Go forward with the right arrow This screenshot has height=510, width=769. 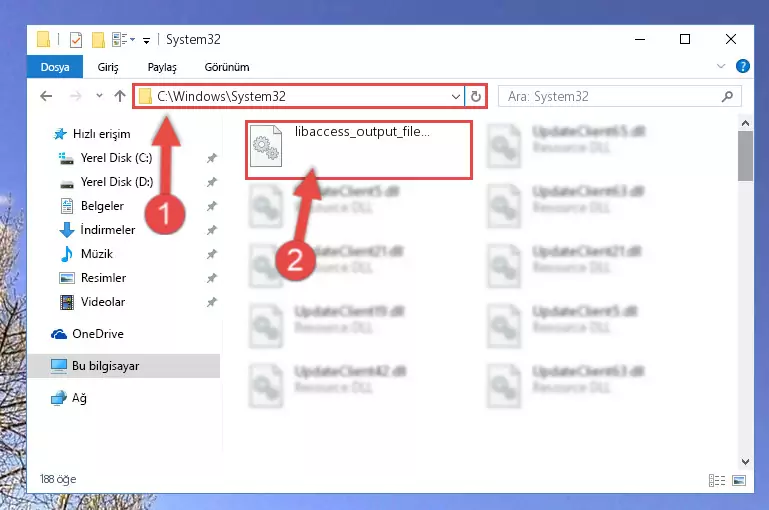(x=75, y=96)
